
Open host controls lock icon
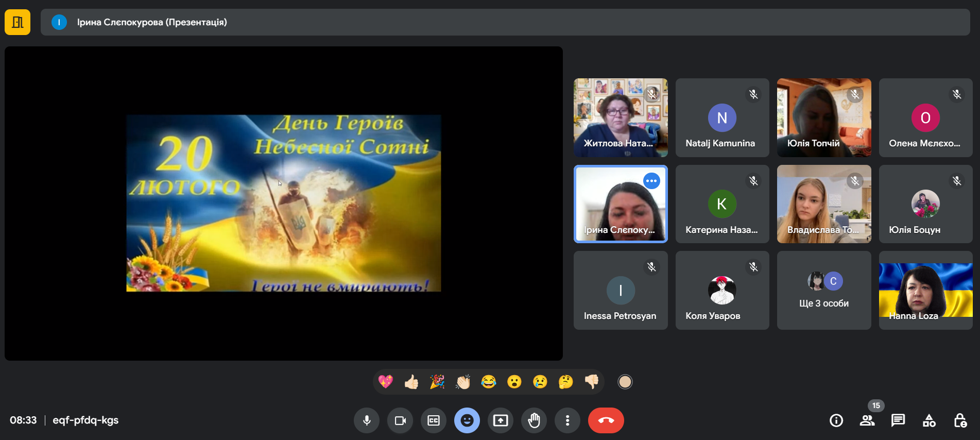[x=960, y=420]
